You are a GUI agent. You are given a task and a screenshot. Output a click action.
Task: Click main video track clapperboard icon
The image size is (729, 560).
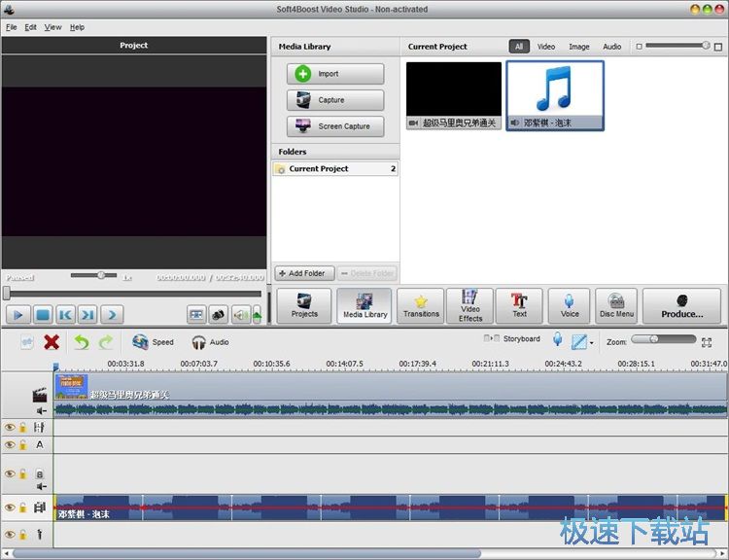point(40,395)
